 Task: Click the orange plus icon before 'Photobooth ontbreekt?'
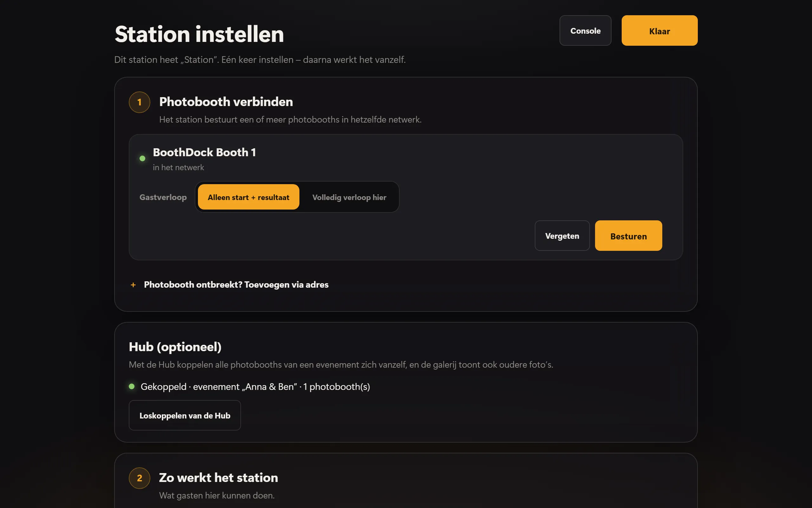(133, 285)
